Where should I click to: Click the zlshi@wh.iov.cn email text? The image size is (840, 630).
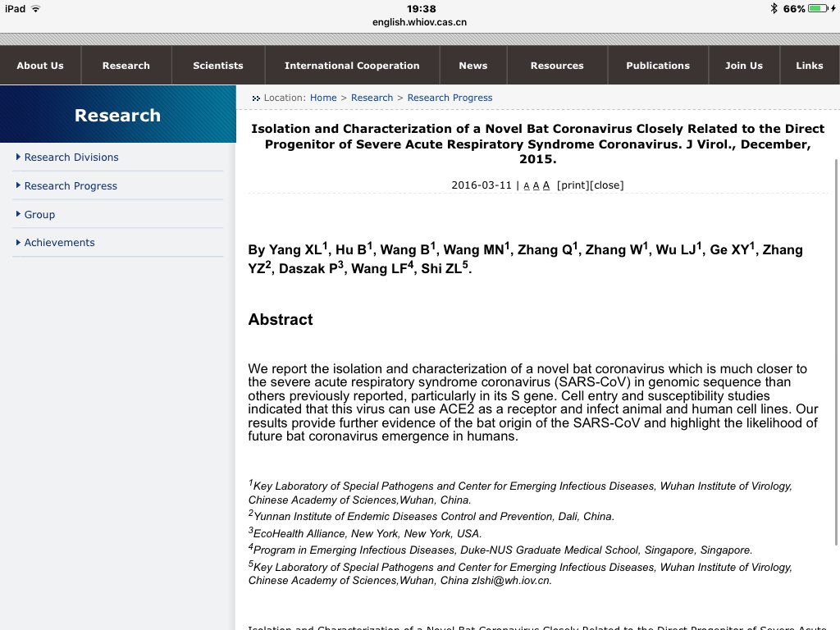pyautogui.click(x=511, y=580)
